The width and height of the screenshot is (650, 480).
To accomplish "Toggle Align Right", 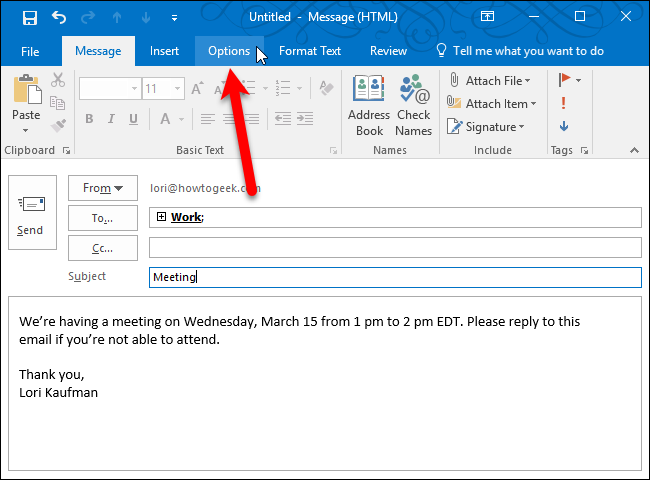I will point(252,119).
